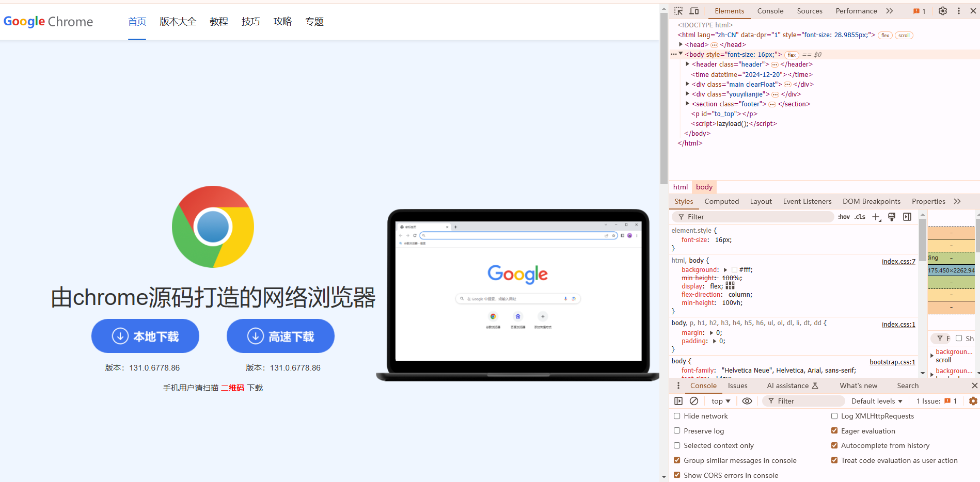Open 版本大全 in site navigation
This screenshot has height=482, width=980.
[x=178, y=22]
